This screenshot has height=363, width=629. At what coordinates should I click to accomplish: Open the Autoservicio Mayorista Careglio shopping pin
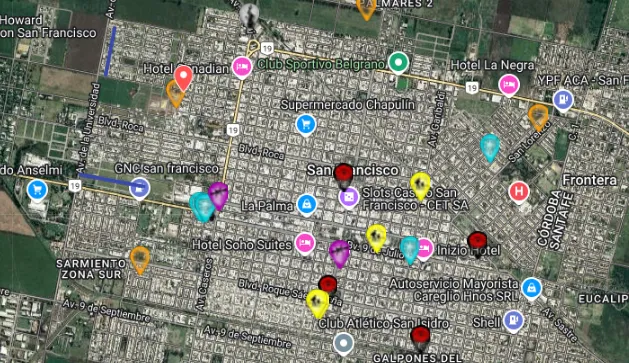click(x=532, y=288)
